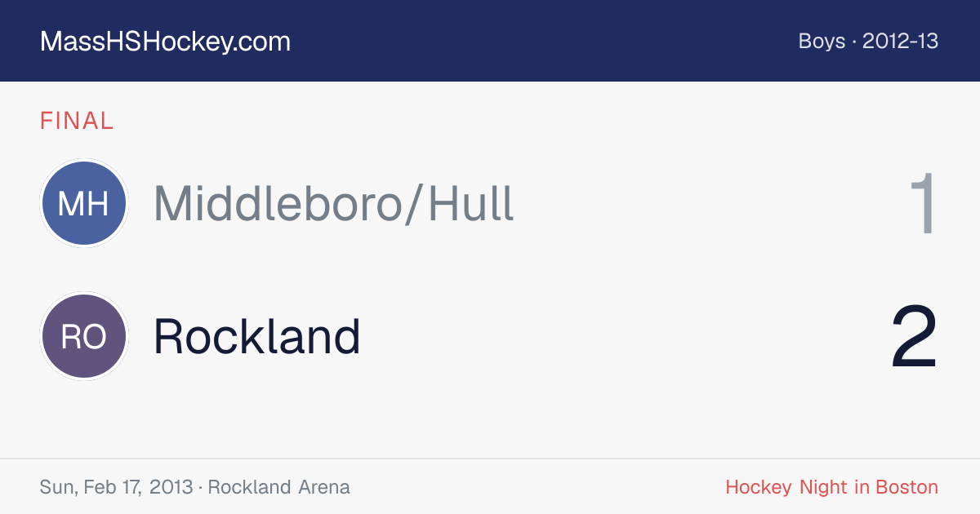Viewport: 980px width, 514px height.
Task: Click Rockland's score of 2
Action: pyautogui.click(x=915, y=337)
